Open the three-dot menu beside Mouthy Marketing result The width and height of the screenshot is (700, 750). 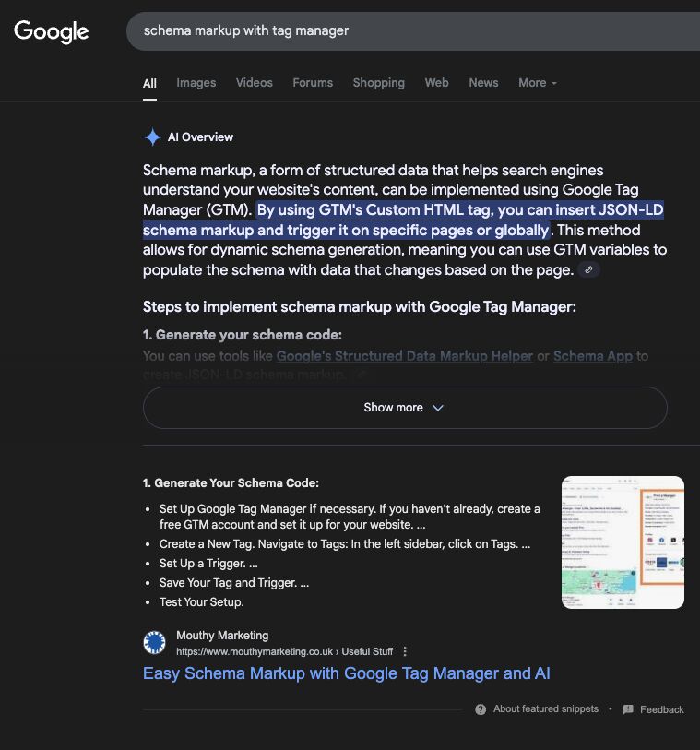coord(405,651)
